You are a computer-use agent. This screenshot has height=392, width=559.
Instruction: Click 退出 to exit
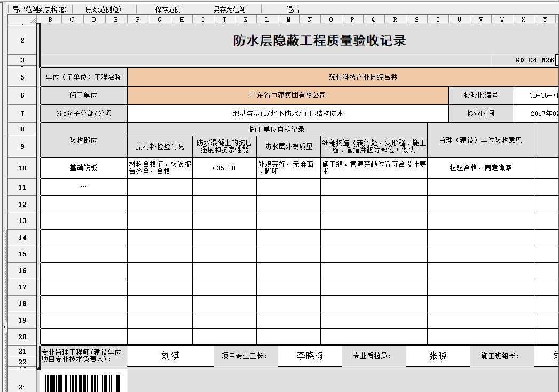coord(293,10)
